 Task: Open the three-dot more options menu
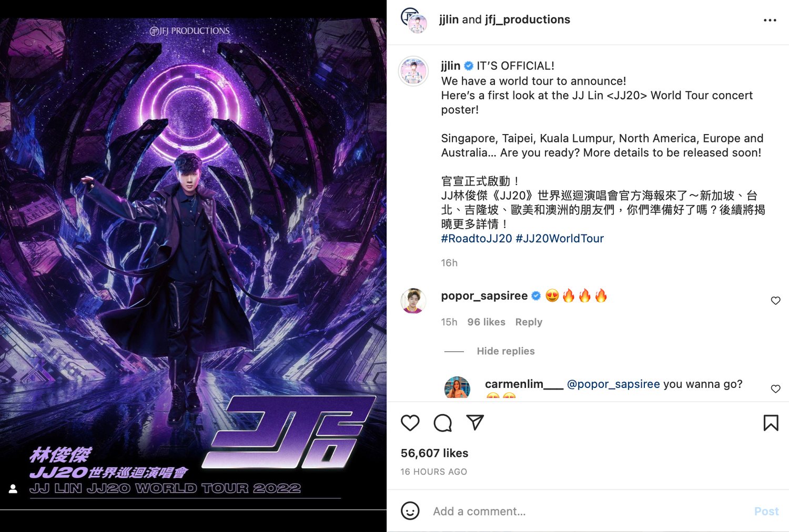point(770,20)
